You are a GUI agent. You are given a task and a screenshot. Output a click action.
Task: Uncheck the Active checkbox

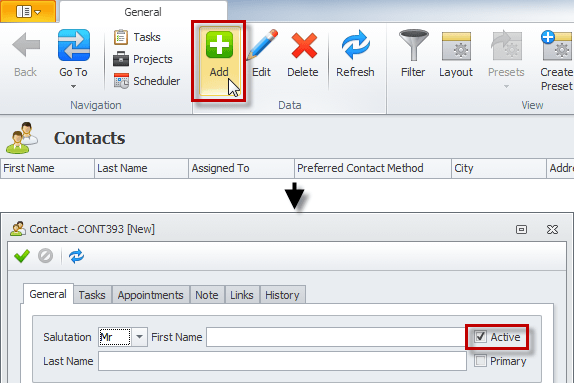click(480, 336)
